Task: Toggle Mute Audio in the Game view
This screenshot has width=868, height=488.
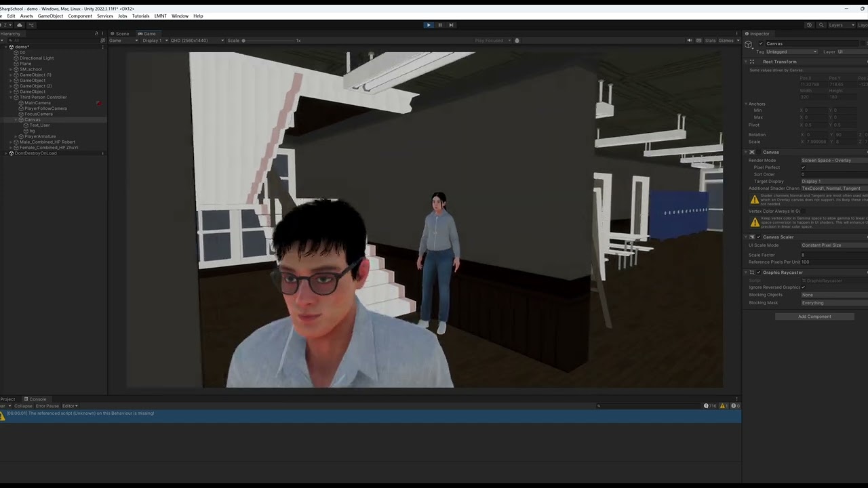Action: tap(690, 41)
